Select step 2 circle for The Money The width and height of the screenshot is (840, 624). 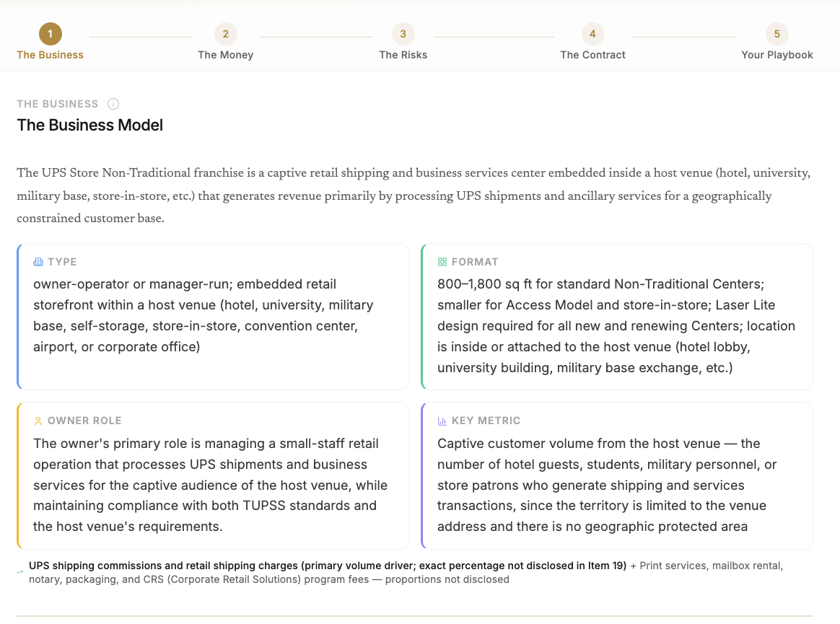point(226,34)
